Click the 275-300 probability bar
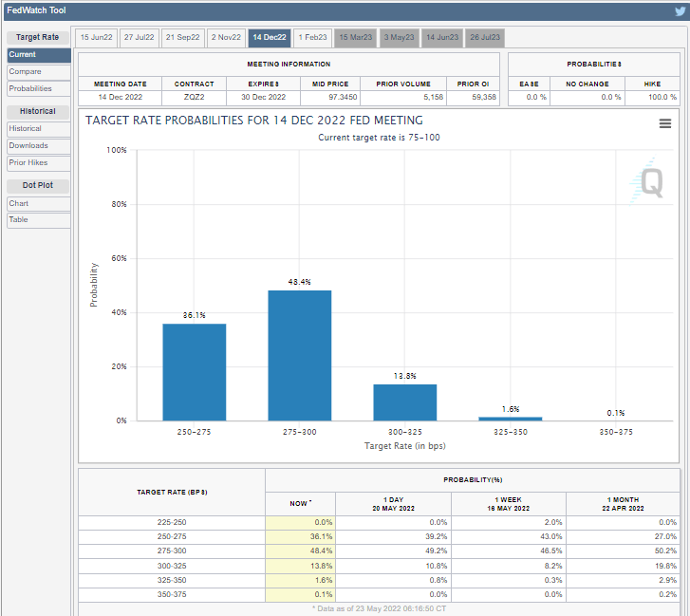Image resolution: width=690 pixels, height=616 pixels. point(299,356)
